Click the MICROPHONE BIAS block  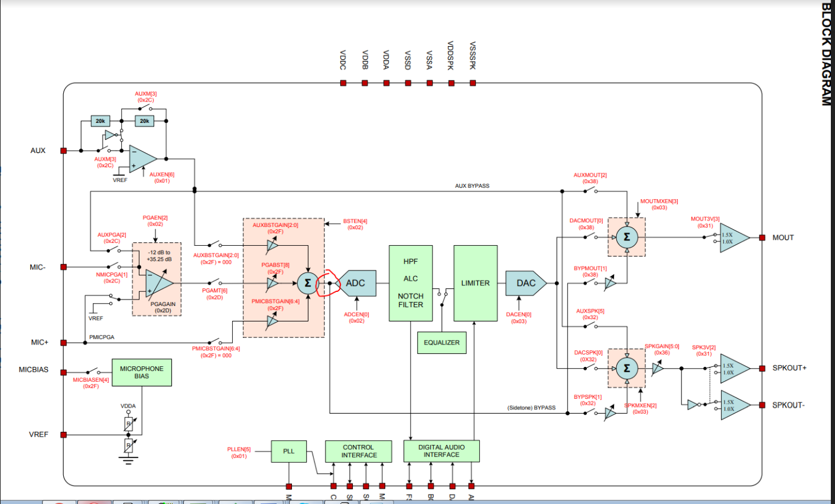142,372
